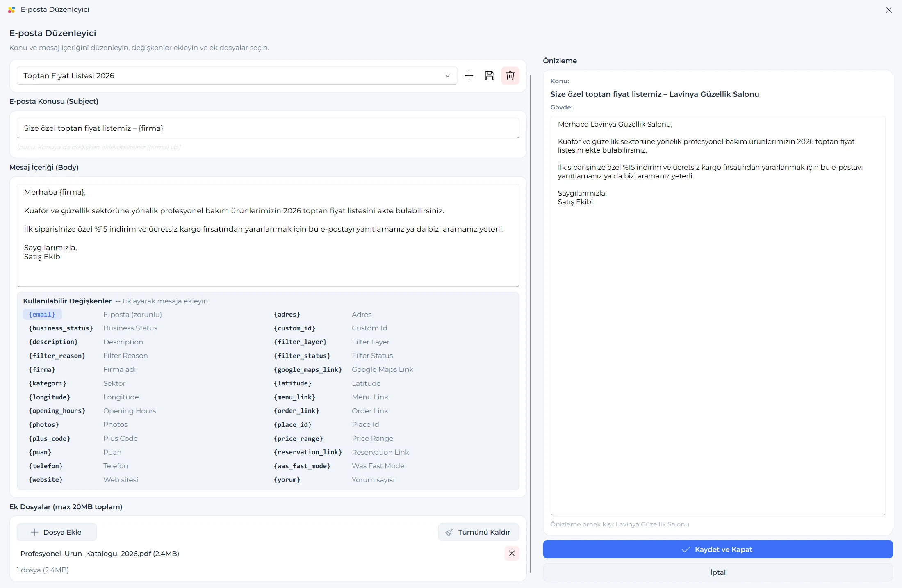Save the template with the floppy disk icon
Screen dimensions: 902x588
coord(490,76)
